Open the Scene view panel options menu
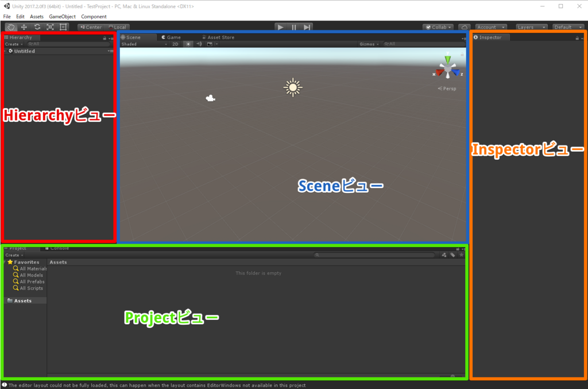This screenshot has height=389, width=588. (x=463, y=38)
